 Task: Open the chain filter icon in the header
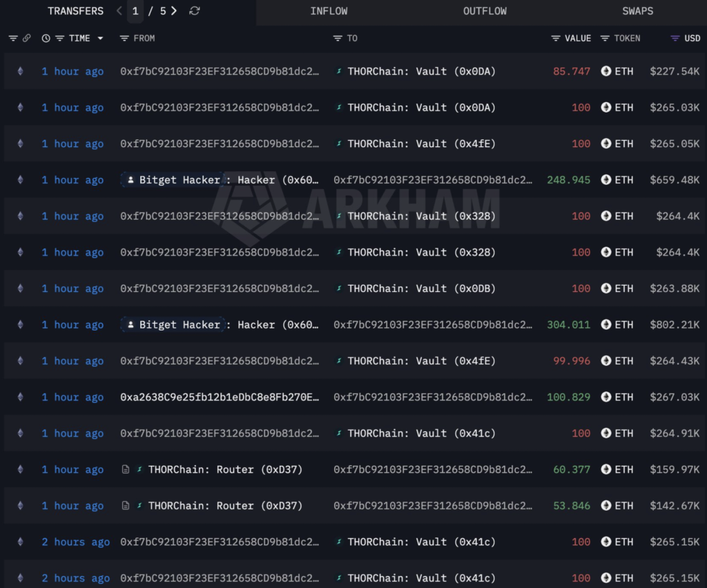click(x=13, y=38)
